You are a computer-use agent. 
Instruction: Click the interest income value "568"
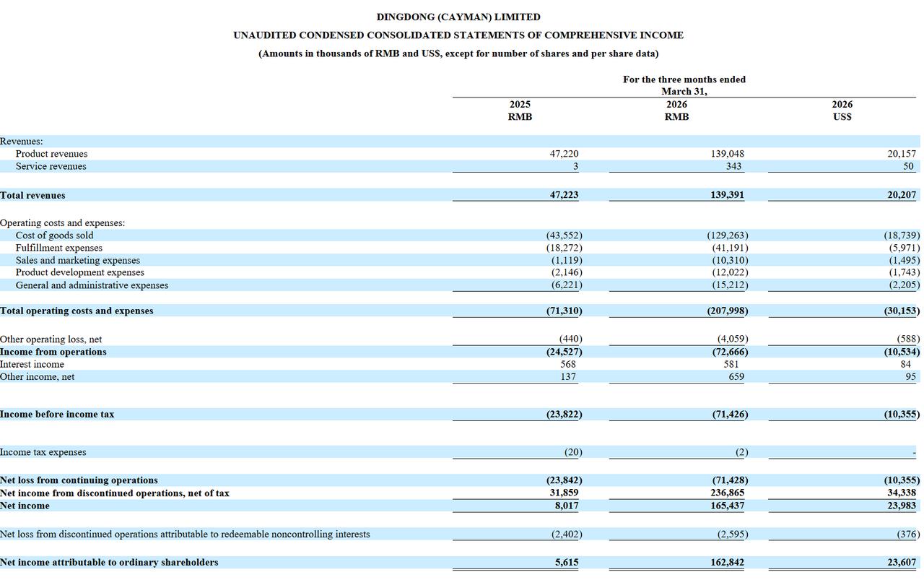[567, 364]
